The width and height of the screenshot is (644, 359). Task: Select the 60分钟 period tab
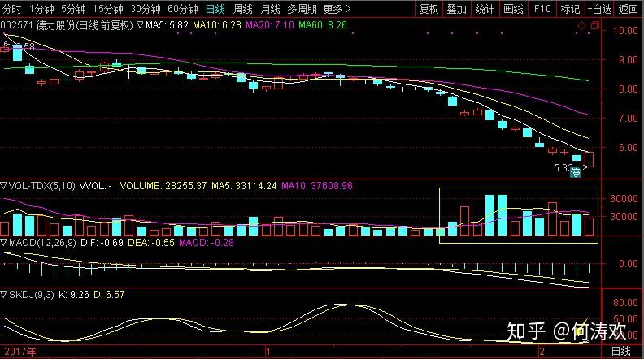point(183,9)
